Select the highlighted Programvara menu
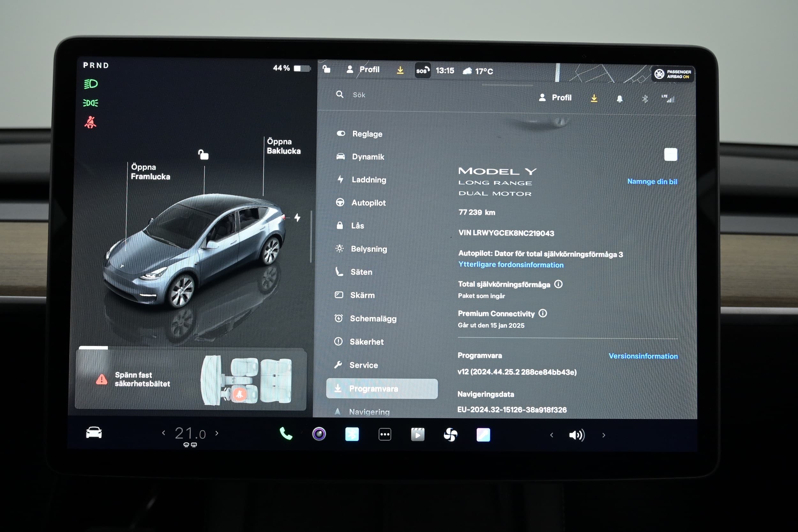The width and height of the screenshot is (798, 532). tap(382, 388)
